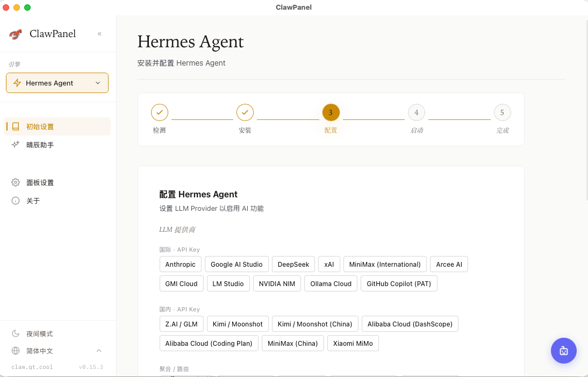Select the Anthropic provider
588x377 pixels.
tap(181, 264)
